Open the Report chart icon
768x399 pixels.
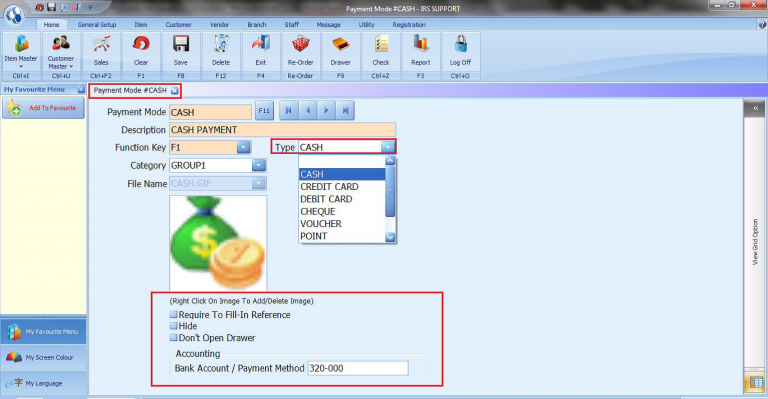click(421, 51)
